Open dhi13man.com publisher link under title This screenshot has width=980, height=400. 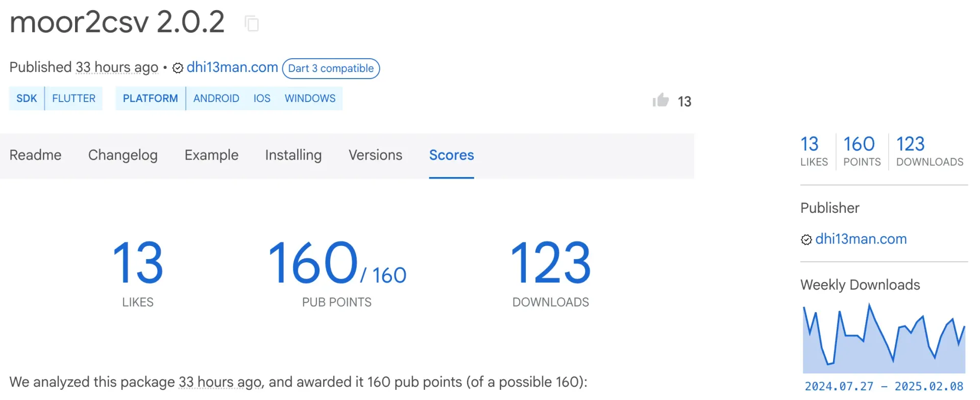[x=232, y=67]
